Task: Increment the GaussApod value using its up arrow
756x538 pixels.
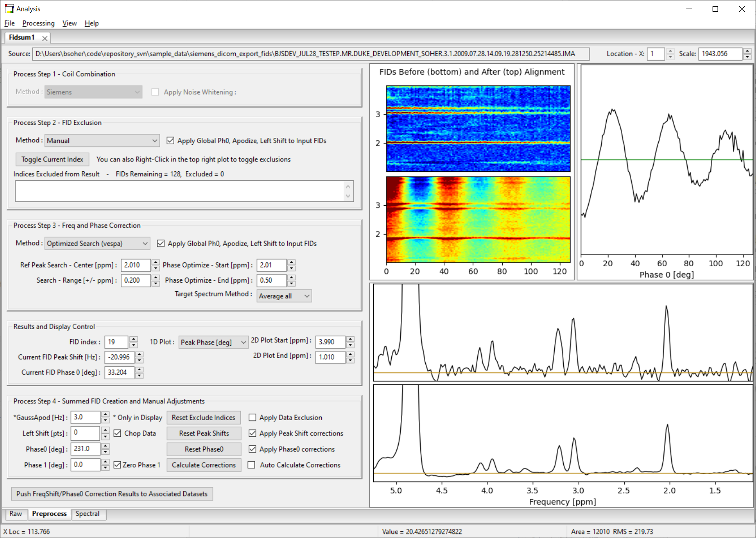Action: pos(105,415)
